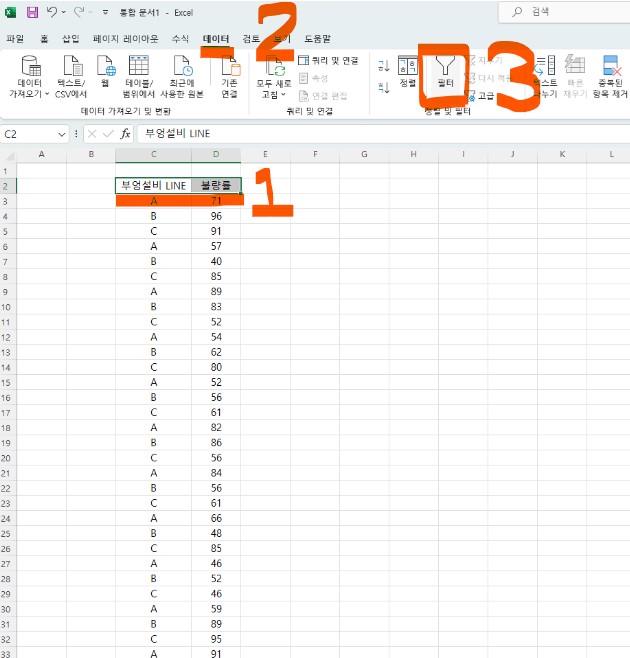Viewport: 630px width, 658px height.
Task: Click the Excel app icon in title bar
Action: tap(10, 13)
